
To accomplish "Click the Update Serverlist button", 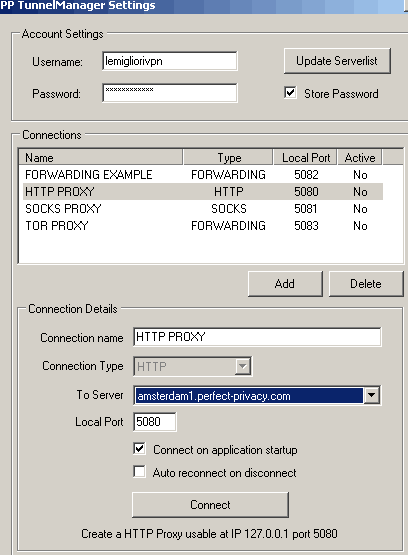I will [337, 61].
